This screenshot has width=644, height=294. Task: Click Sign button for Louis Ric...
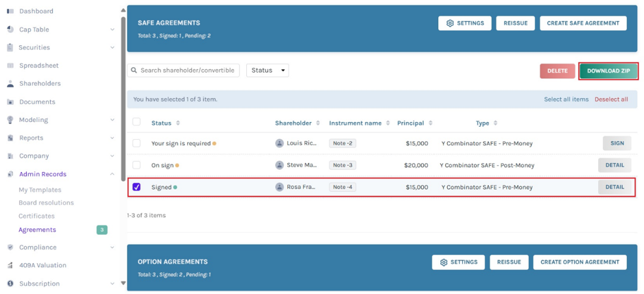[x=617, y=143]
